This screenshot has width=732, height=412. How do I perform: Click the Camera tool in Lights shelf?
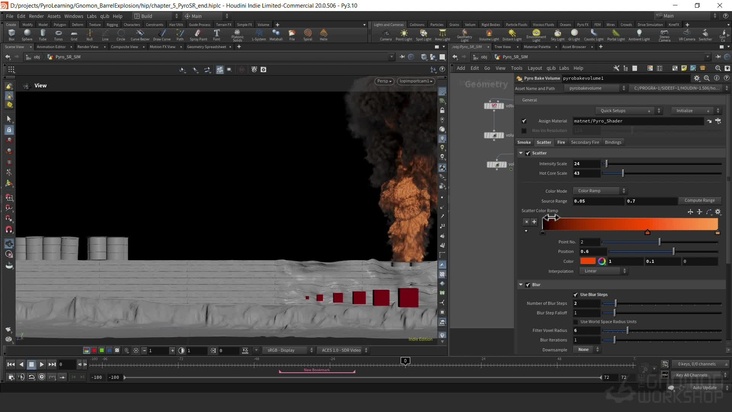coord(386,35)
